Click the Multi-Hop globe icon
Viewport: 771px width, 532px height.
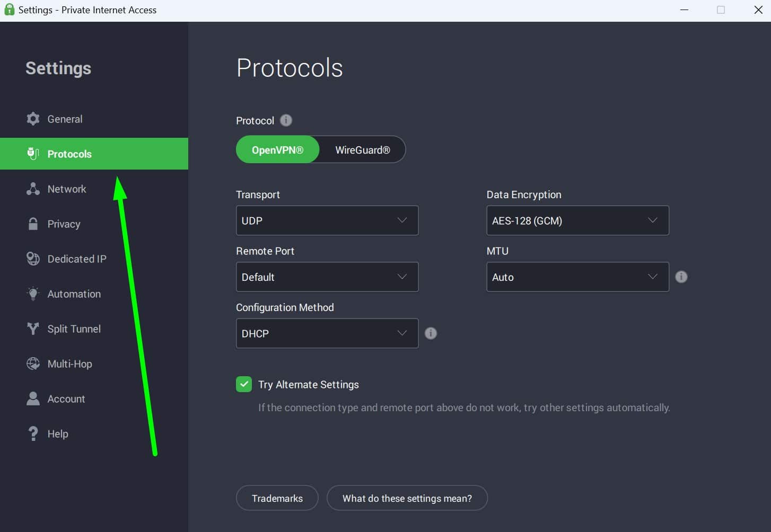click(x=33, y=363)
